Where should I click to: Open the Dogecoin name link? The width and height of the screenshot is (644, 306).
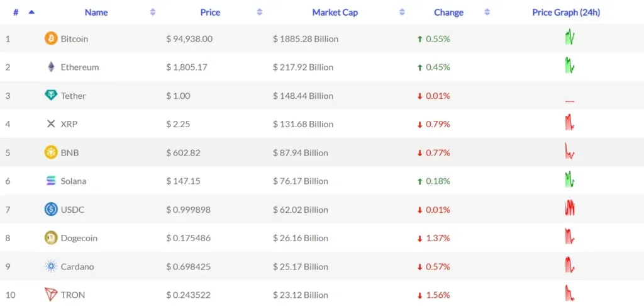79,238
